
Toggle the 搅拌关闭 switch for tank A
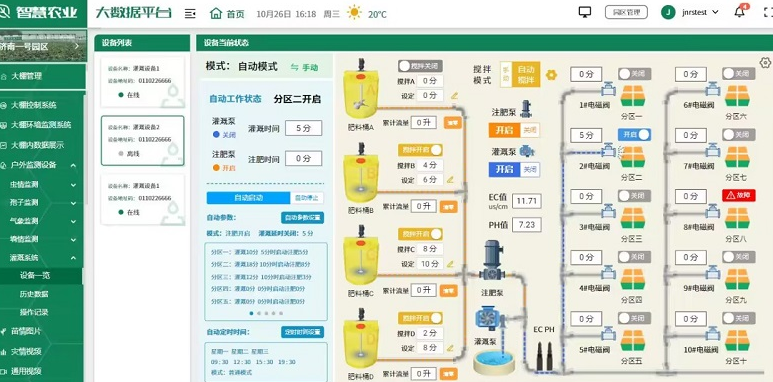420,66
